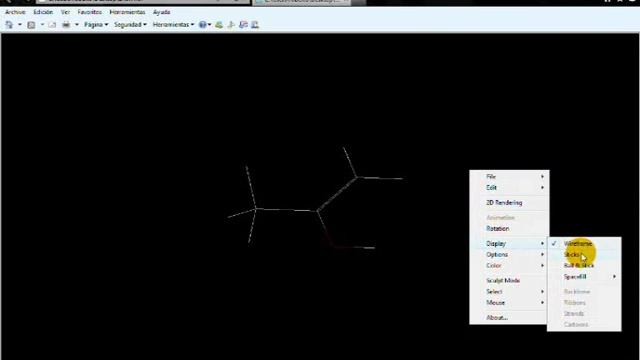Open the Herramientas toolbar dropdown
This screenshot has width=640, height=360.
pyautogui.click(x=173, y=25)
